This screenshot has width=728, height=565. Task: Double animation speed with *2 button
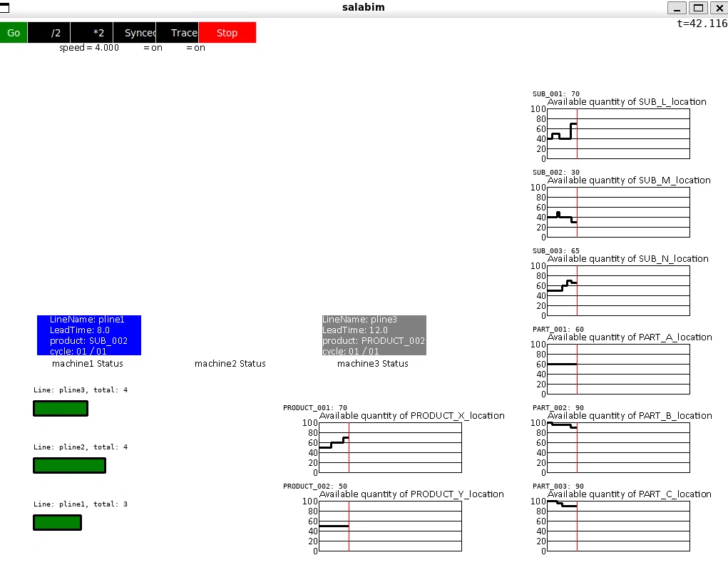[91, 33]
